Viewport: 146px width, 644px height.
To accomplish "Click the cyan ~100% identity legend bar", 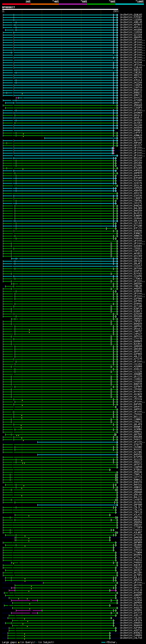I will 130,4.
